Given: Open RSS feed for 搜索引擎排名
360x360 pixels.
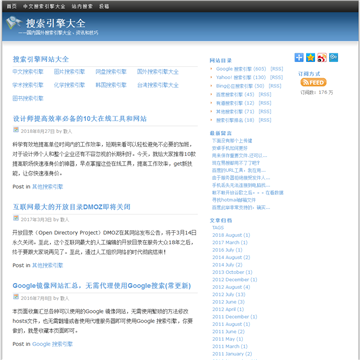Looking at the screenshot, I should point(265,120).
